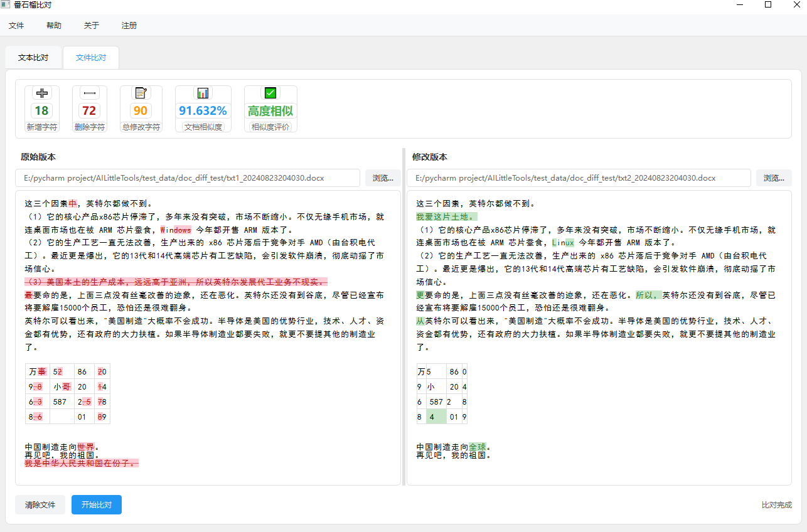
Task: Click the notepad edit icon above 总修改字符
Action: click(x=141, y=93)
